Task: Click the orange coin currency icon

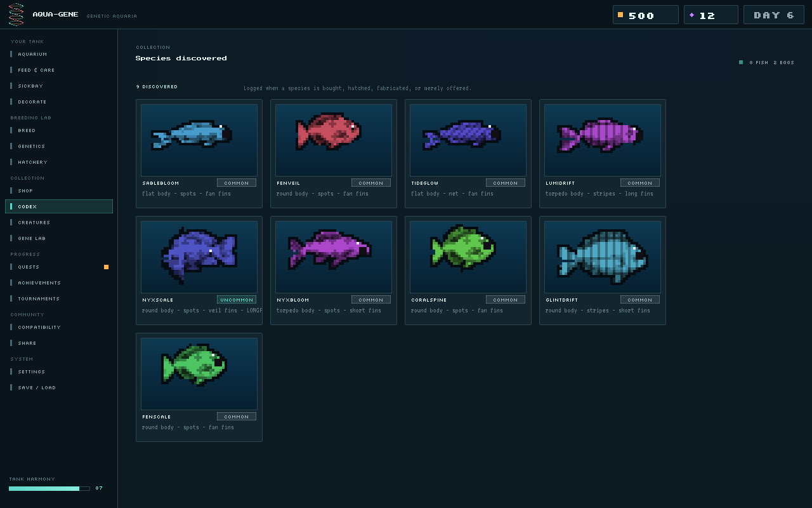Action: click(x=620, y=15)
